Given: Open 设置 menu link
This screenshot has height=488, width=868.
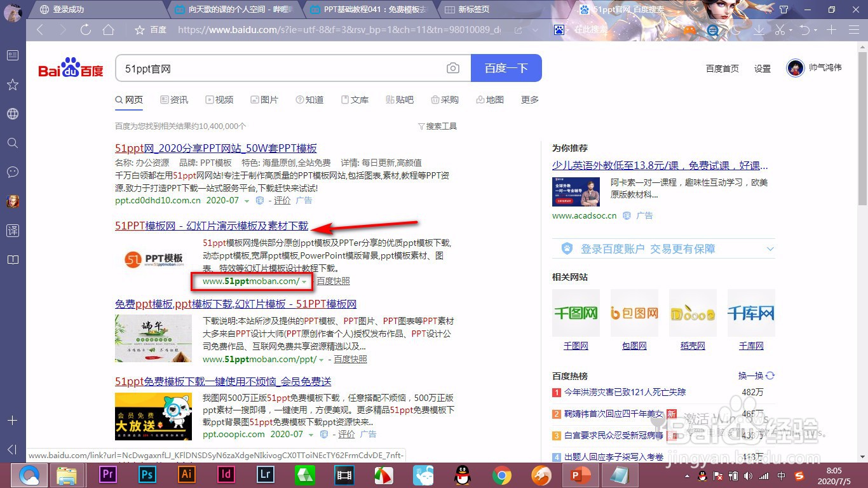Looking at the screenshot, I should coord(763,69).
